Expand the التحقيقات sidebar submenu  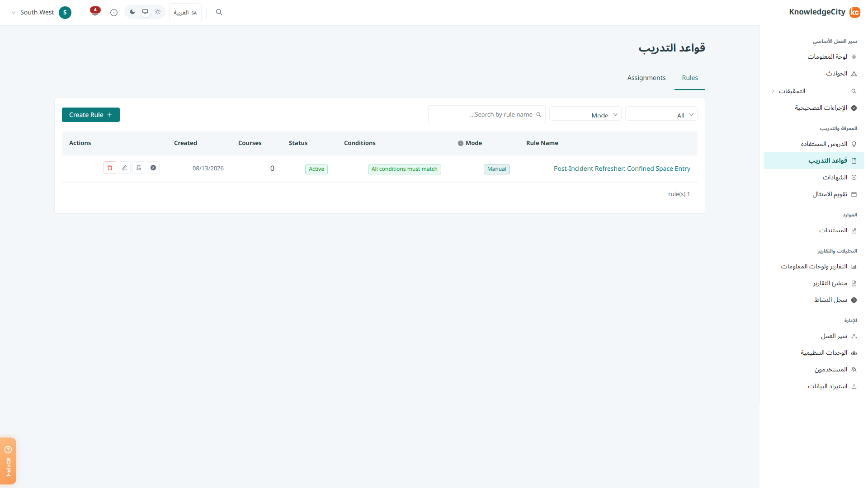click(773, 91)
